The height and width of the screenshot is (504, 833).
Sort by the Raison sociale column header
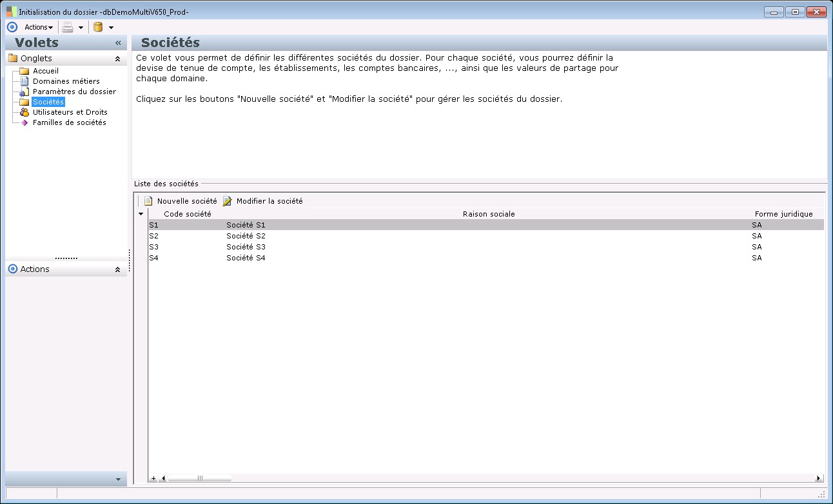489,214
